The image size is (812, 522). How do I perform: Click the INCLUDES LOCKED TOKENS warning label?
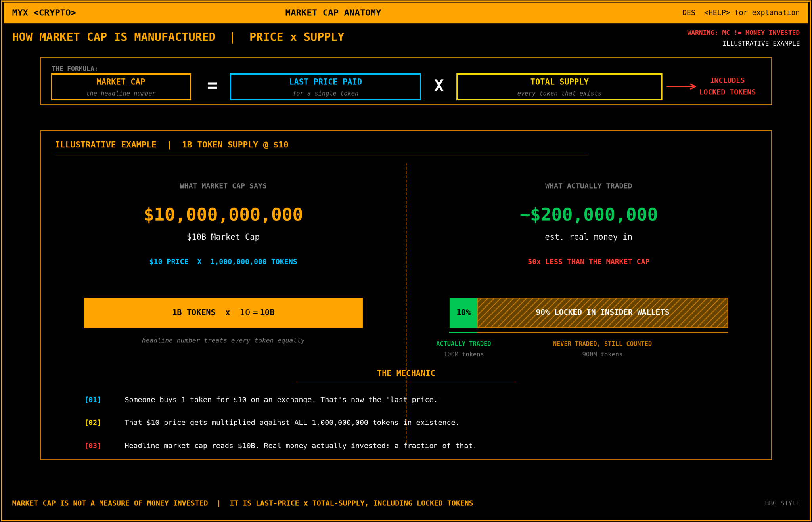pos(727,86)
